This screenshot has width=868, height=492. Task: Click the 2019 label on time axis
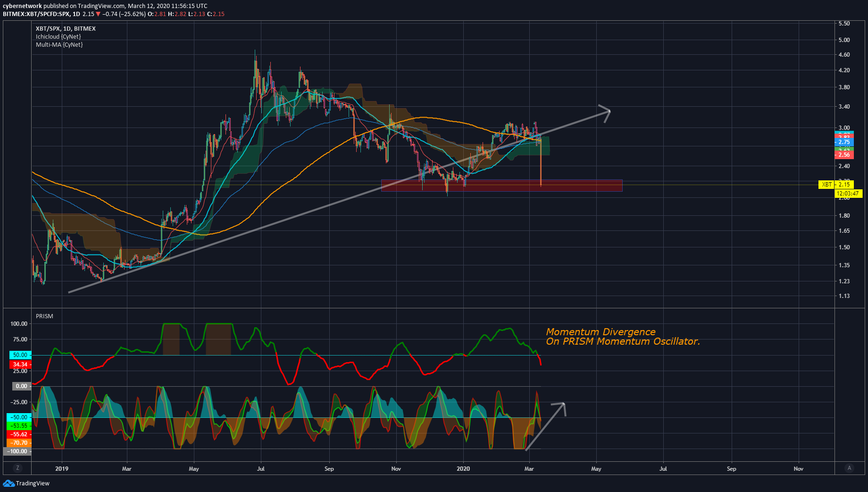point(62,469)
